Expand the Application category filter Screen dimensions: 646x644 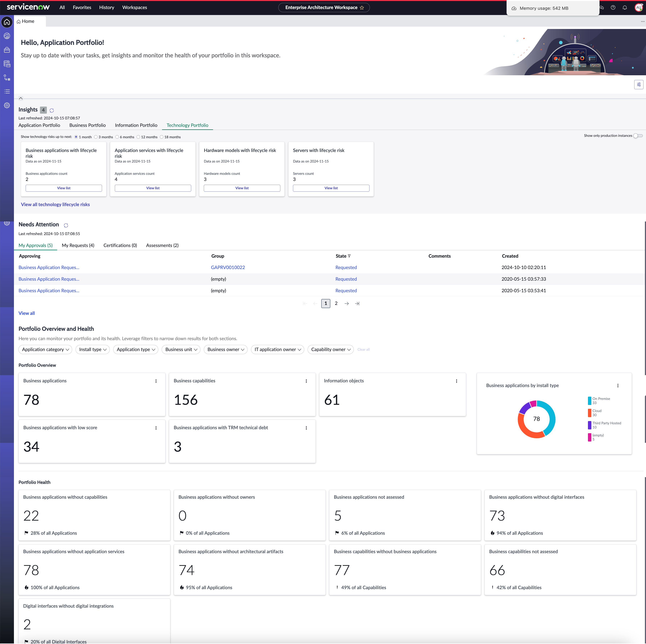(x=45, y=350)
